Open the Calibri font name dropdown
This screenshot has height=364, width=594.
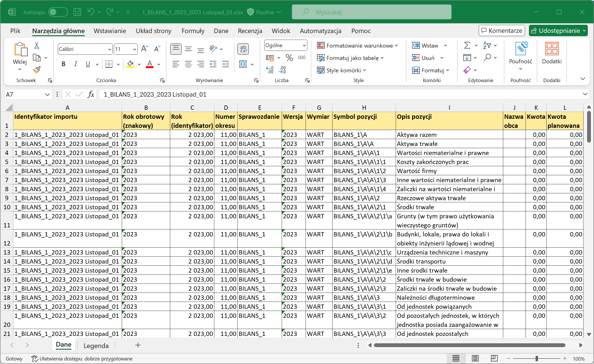[109, 49]
